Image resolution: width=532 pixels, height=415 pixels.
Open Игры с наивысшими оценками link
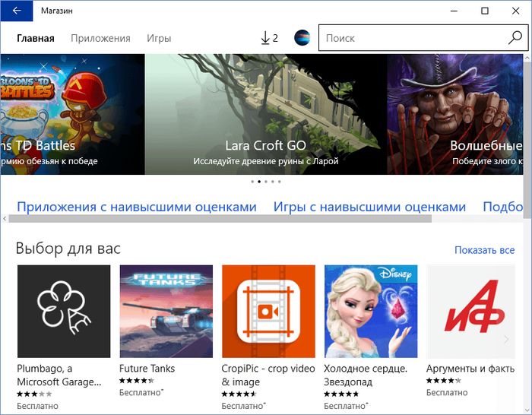369,207
